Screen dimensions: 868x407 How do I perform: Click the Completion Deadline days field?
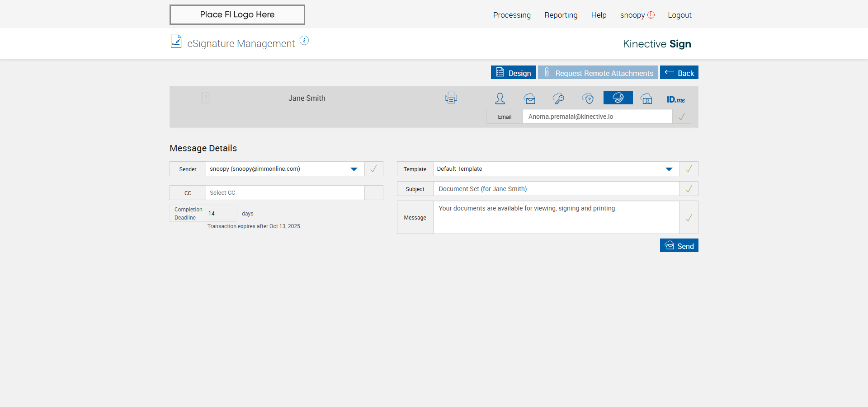222,213
